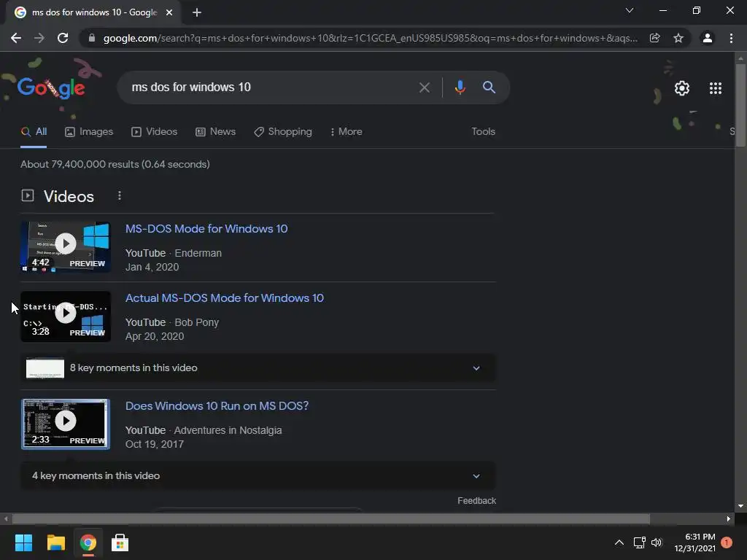
Task: Select the All results tab
Action: 34,132
